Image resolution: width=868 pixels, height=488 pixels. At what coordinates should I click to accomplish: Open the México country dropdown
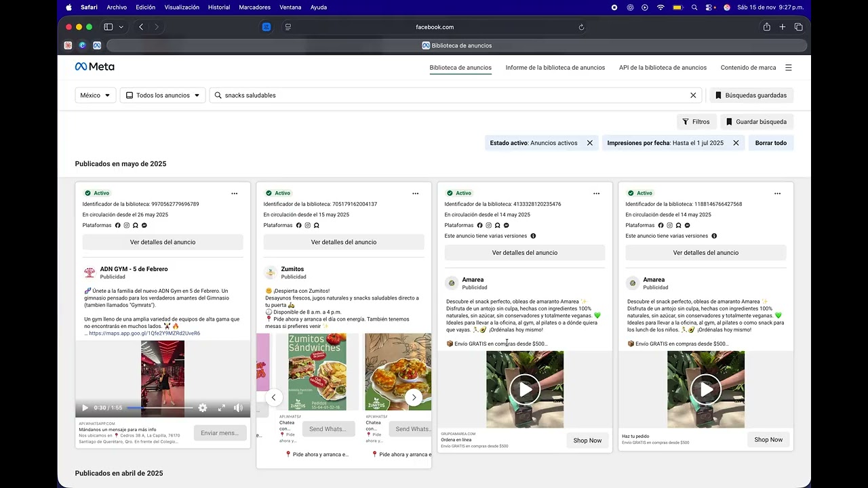coord(95,96)
